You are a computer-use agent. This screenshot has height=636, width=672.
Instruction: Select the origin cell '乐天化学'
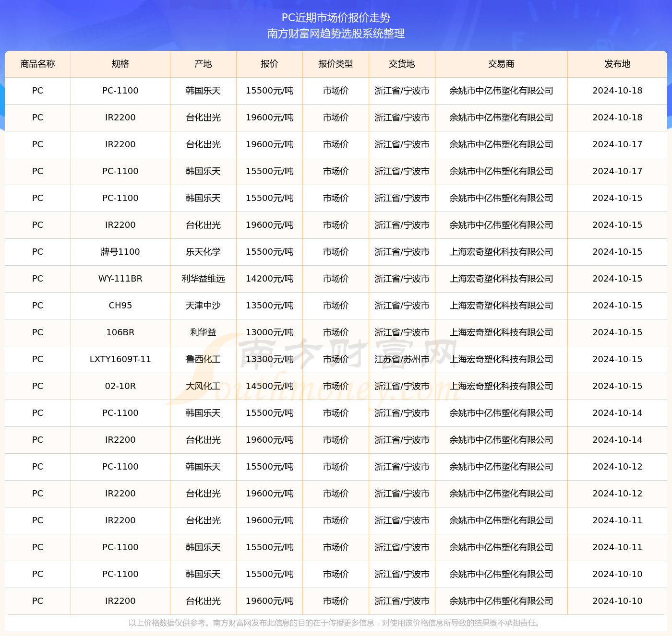click(203, 252)
